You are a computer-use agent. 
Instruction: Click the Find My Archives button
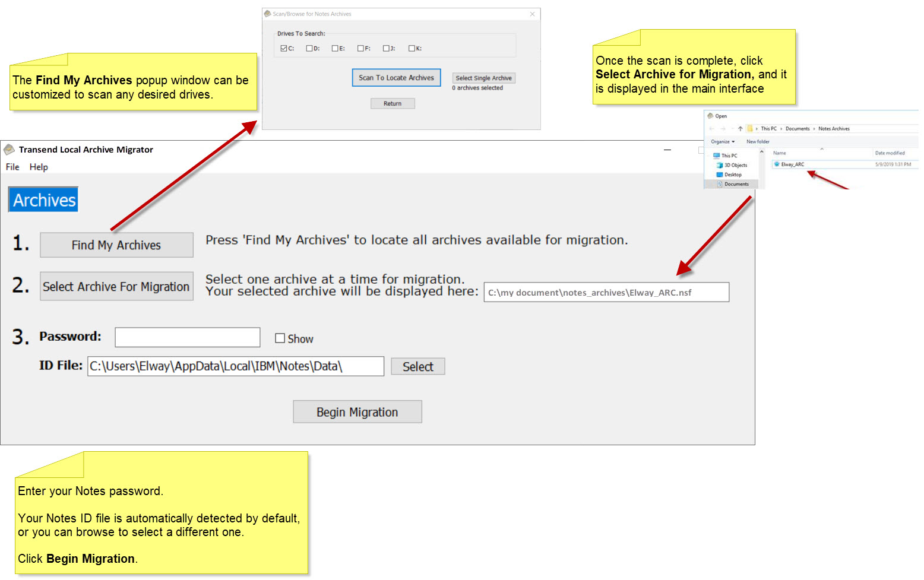116,245
